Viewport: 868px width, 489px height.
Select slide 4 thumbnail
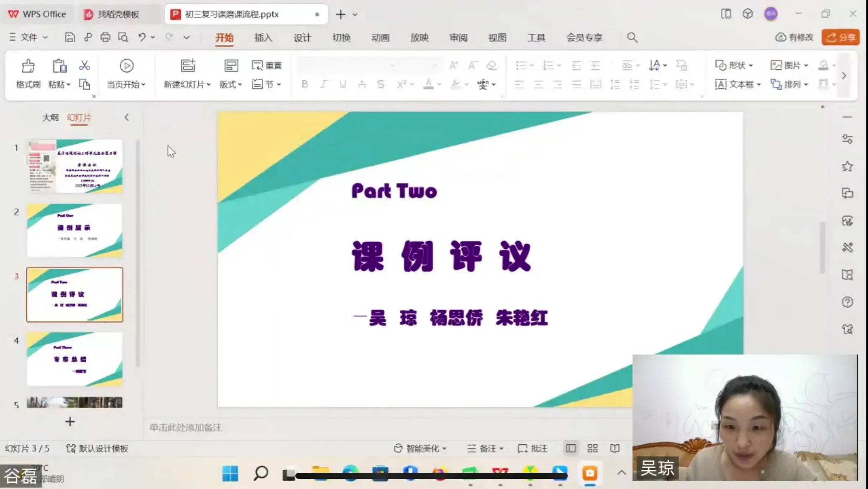click(74, 359)
